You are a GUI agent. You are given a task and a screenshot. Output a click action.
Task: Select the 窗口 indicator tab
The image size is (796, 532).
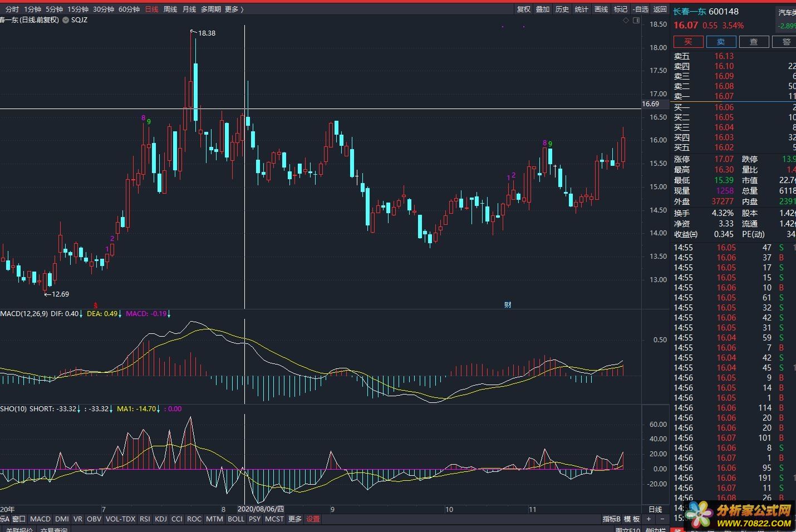coord(19,519)
